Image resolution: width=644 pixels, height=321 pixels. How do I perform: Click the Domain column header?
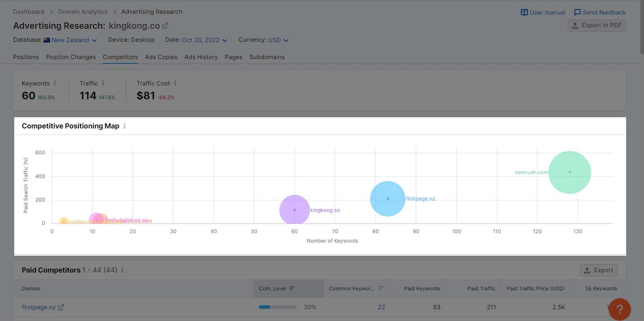tap(31, 288)
